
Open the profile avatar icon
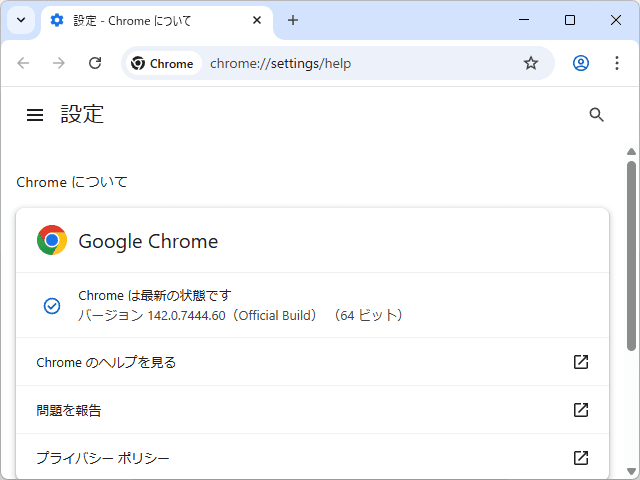click(x=581, y=63)
